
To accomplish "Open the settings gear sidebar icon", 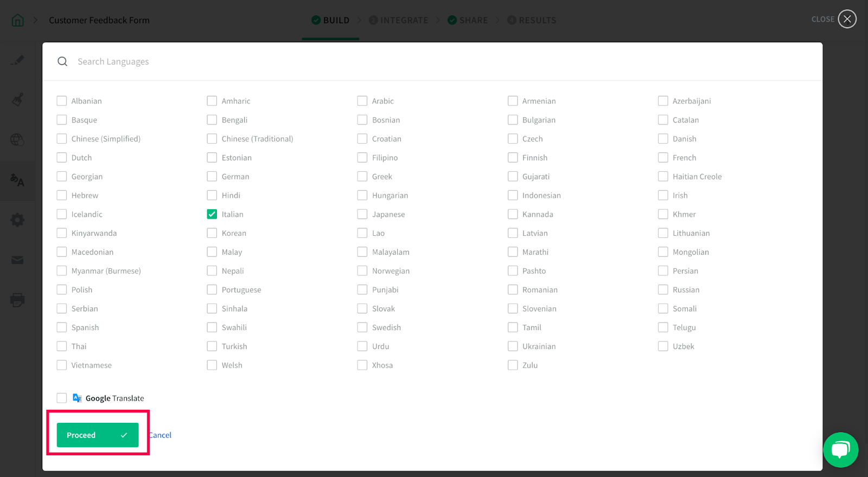I will pyautogui.click(x=17, y=220).
